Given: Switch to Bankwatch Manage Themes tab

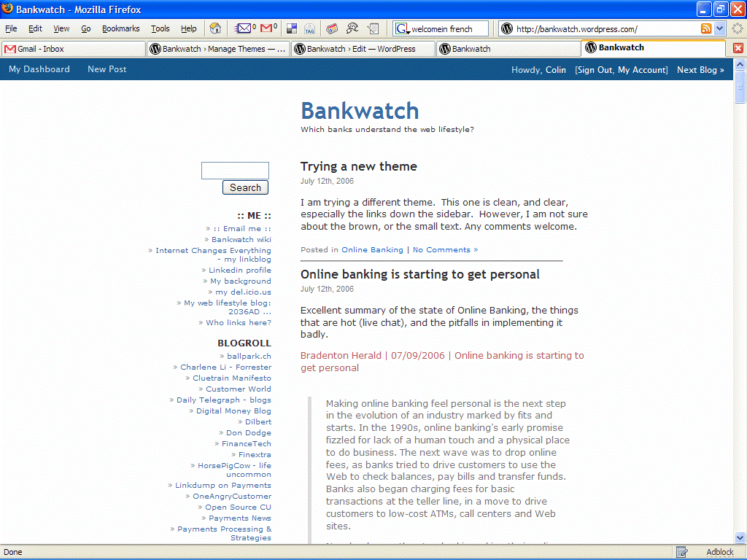Looking at the screenshot, I should [217, 49].
